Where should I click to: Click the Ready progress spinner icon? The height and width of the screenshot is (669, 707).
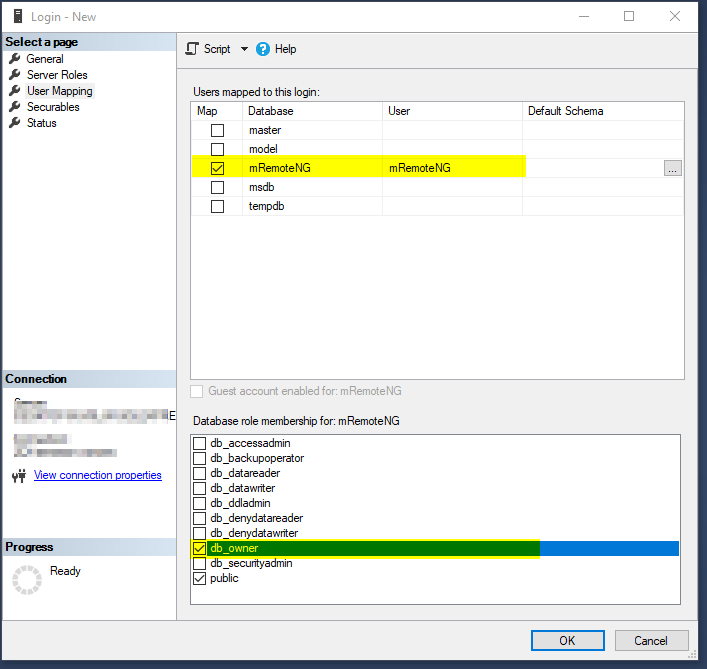(27, 580)
